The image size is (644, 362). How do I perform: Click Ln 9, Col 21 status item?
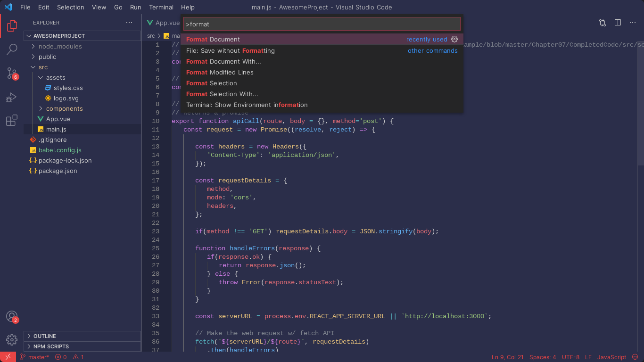507,357
